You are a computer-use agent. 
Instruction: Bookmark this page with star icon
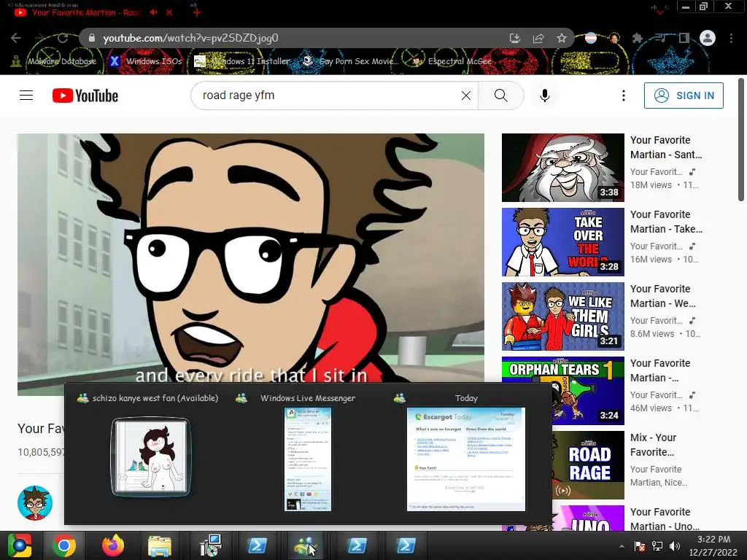[x=562, y=38]
